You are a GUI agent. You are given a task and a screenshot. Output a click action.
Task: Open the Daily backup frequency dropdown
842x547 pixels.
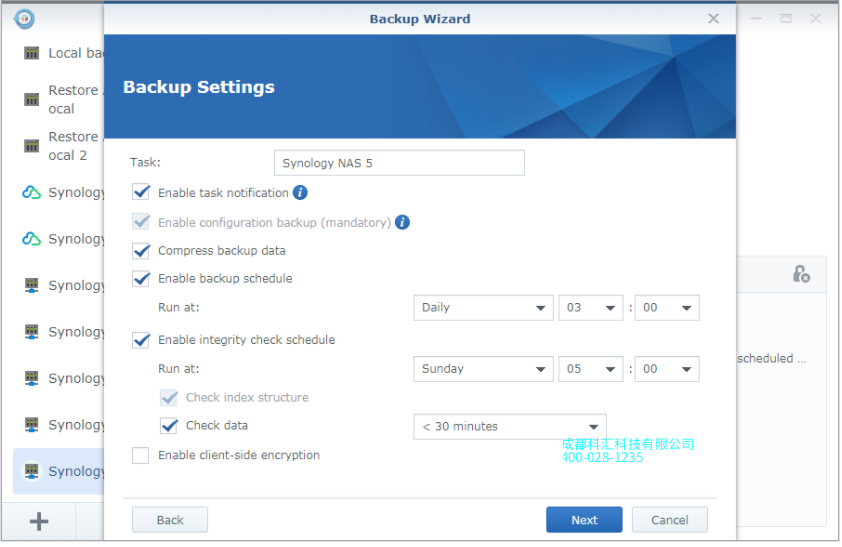(483, 308)
